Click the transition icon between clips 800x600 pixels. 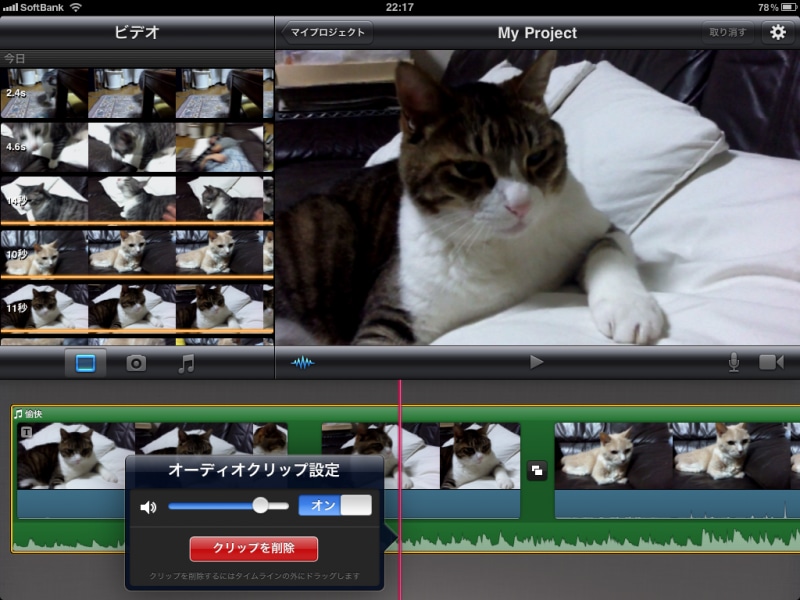pos(537,471)
